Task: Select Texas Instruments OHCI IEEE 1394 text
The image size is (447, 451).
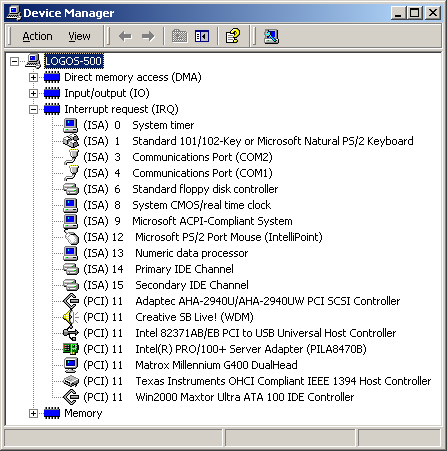Action: (x=283, y=381)
